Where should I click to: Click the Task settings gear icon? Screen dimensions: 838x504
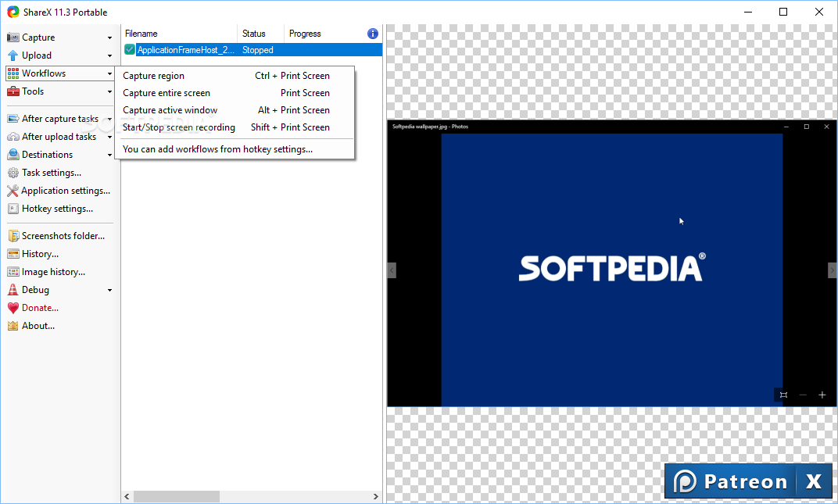[13, 173]
